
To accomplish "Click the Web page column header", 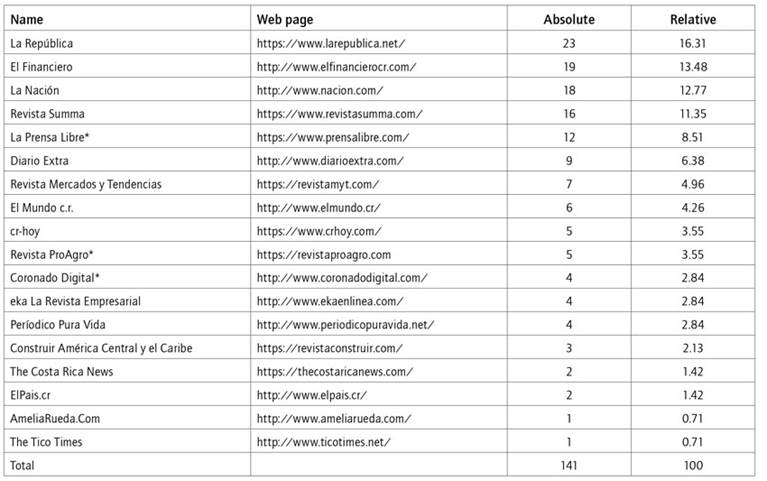I will point(280,19).
